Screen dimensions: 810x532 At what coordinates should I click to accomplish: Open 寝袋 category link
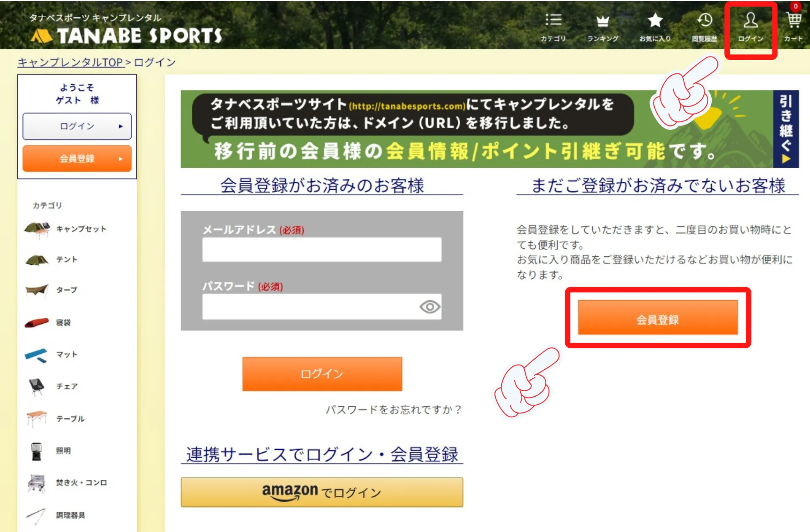tap(63, 323)
